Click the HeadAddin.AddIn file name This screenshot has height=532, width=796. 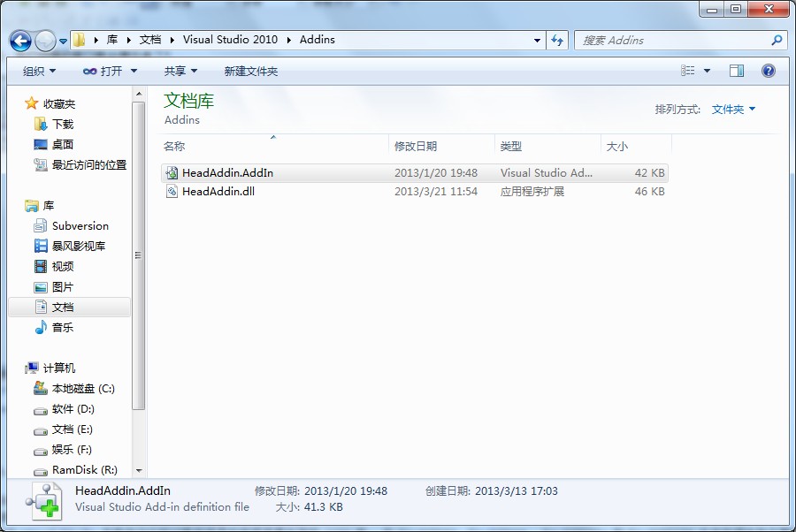click(227, 173)
